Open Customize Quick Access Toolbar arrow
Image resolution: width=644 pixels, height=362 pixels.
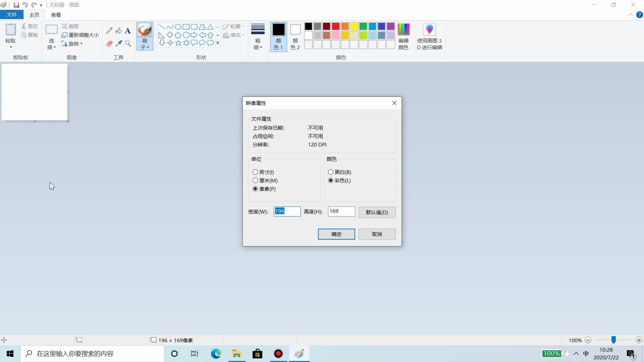click(41, 5)
